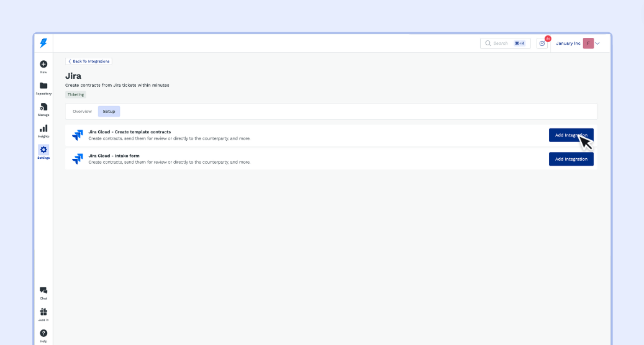This screenshot has width=644, height=345.
Task: Add integration for Jira Cloud template contracts
Action: 571,135
